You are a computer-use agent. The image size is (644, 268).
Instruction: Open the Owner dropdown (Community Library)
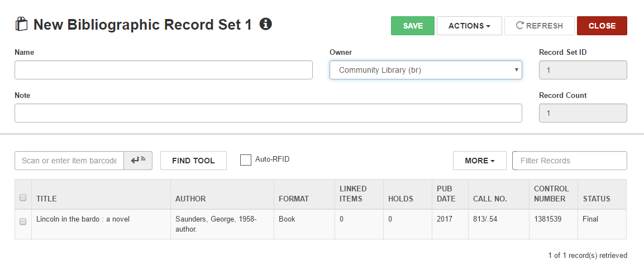click(x=426, y=70)
